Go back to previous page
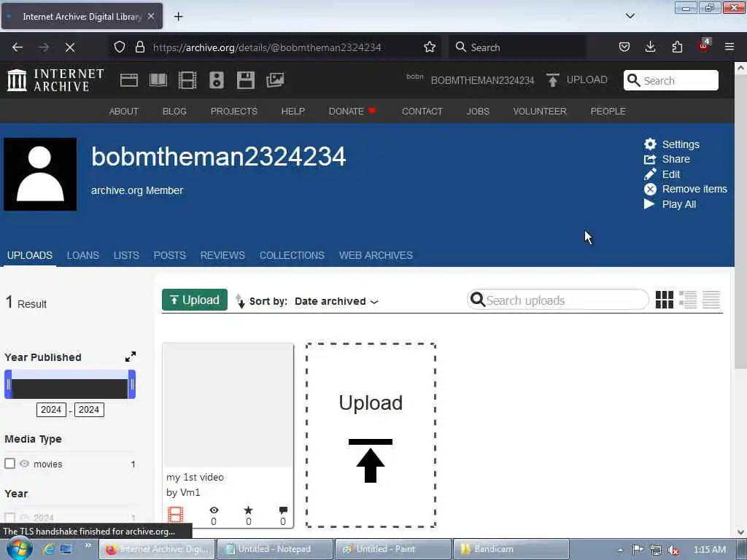Image resolution: width=747 pixels, height=560 pixels. point(18,47)
